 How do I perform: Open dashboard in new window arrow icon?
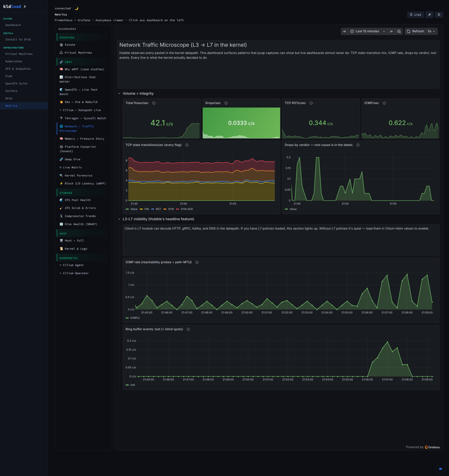tap(429, 14)
